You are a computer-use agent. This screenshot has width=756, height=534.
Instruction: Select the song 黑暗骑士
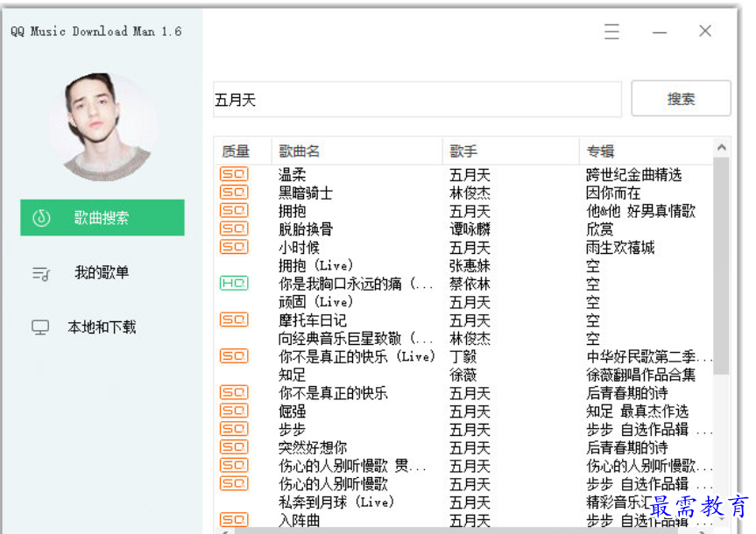(x=306, y=193)
